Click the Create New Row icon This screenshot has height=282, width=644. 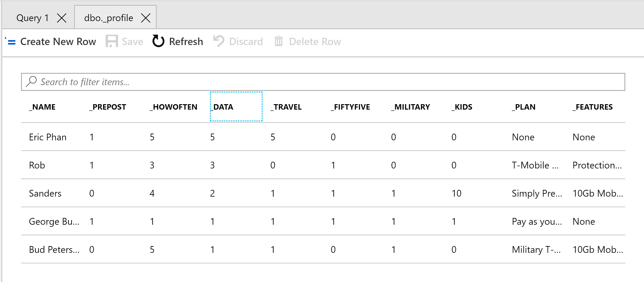click(11, 42)
